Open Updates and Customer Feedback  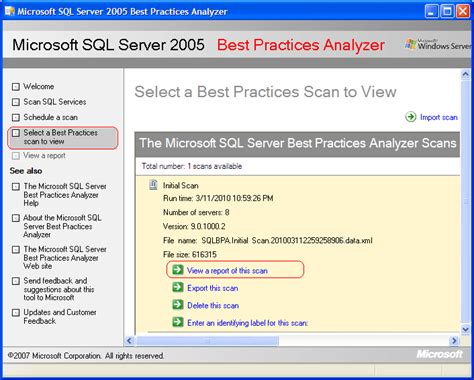[x=60, y=317]
